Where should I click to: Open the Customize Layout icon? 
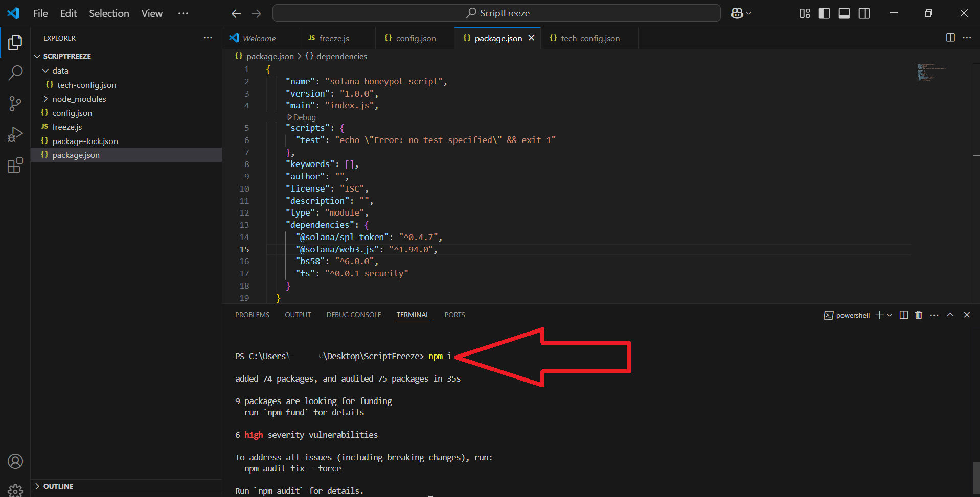coord(805,13)
